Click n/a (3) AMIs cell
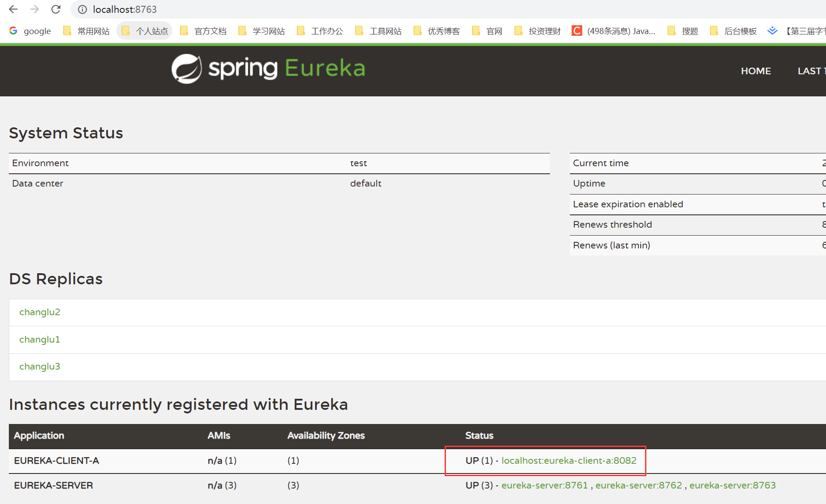 click(x=222, y=485)
